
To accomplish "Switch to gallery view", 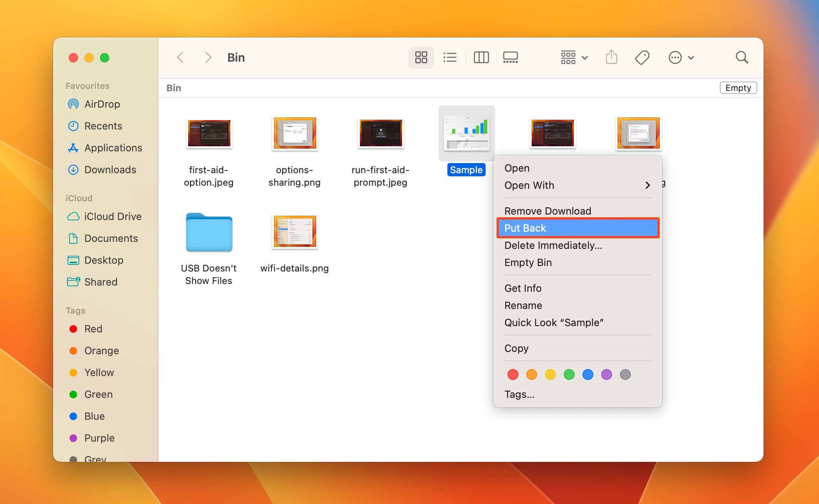I will pos(510,58).
